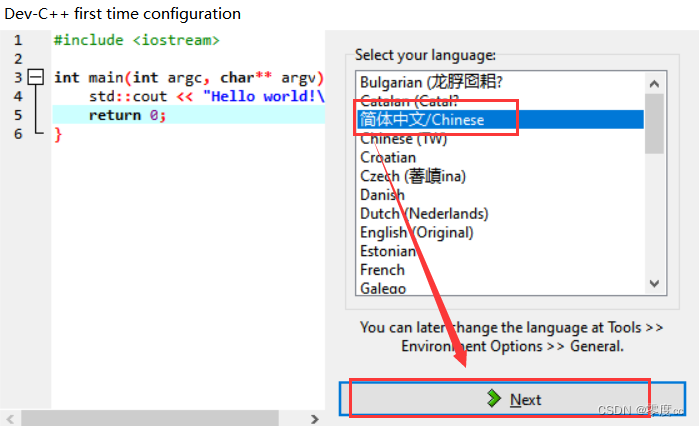The width and height of the screenshot is (699, 426).
Task: Select Estonian from the list
Action: 500,251
